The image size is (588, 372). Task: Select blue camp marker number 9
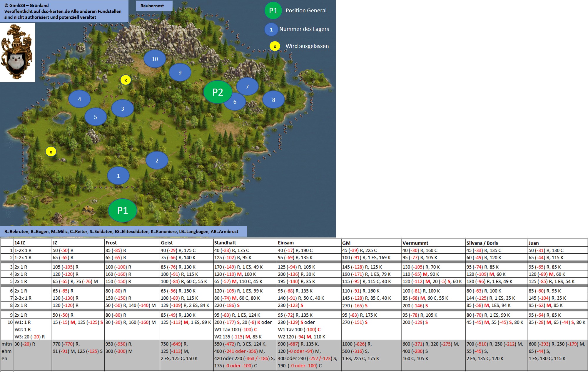(x=180, y=72)
